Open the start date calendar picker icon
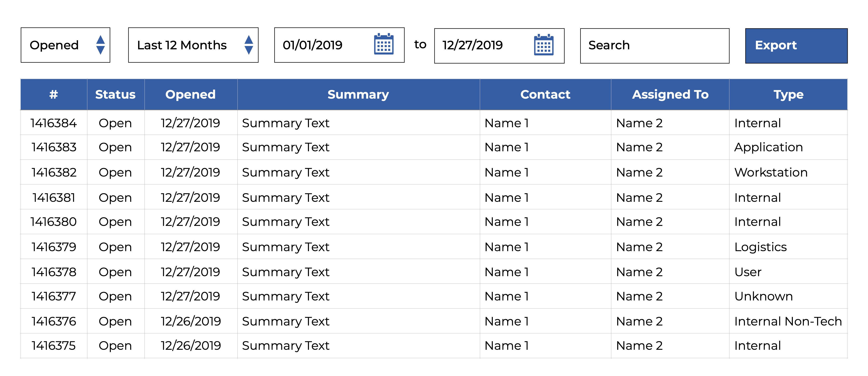This screenshot has height=376, width=868. point(383,44)
